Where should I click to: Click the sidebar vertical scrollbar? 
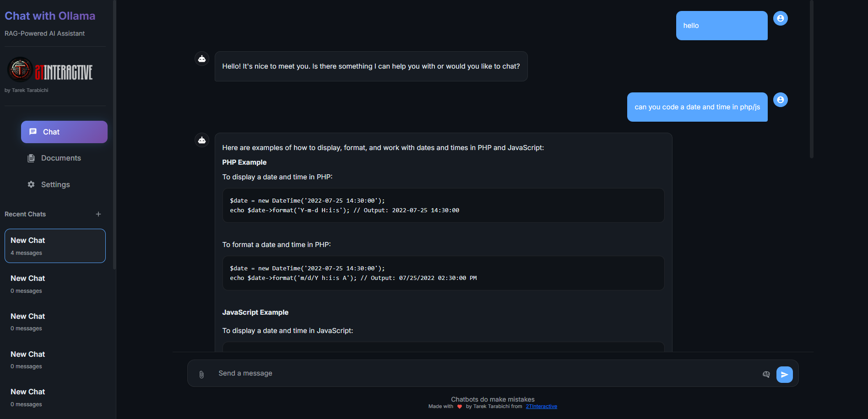pyautogui.click(x=114, y=137)
